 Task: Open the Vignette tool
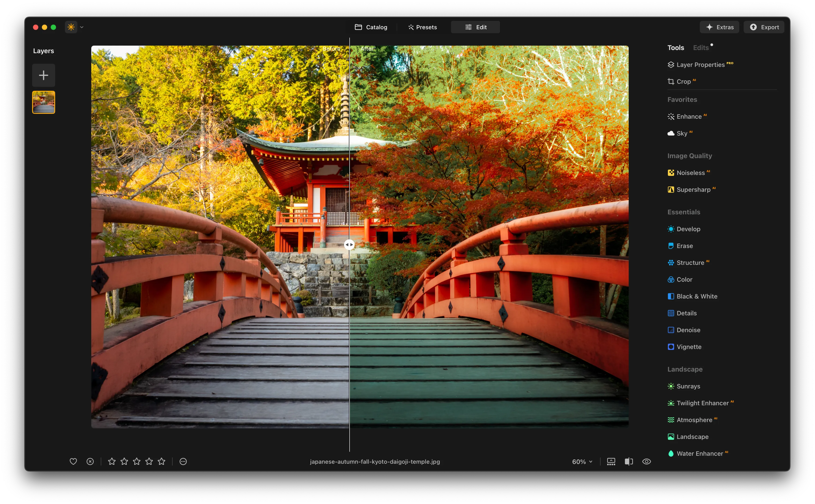pyautogui.click(x=689, y=347)
